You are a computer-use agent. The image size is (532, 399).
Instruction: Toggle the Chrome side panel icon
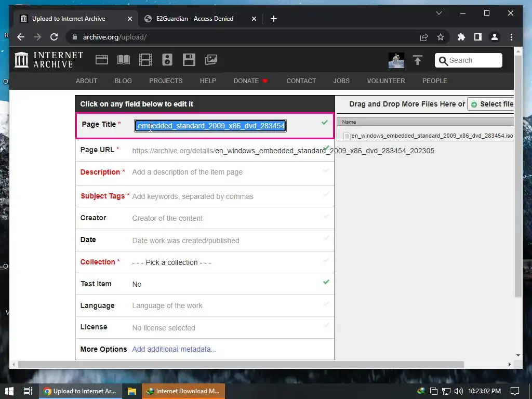click(x=478, y=37)
